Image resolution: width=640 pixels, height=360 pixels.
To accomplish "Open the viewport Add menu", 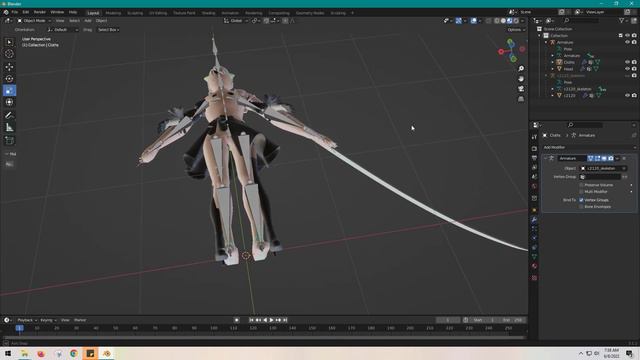I will pyautogui.click(x=88, y=20).
